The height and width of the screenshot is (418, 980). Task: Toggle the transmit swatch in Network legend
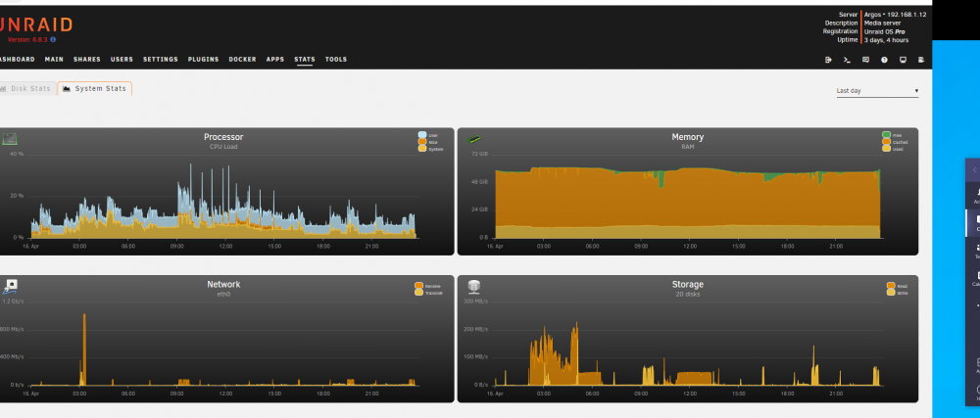(x=418, y=293)
